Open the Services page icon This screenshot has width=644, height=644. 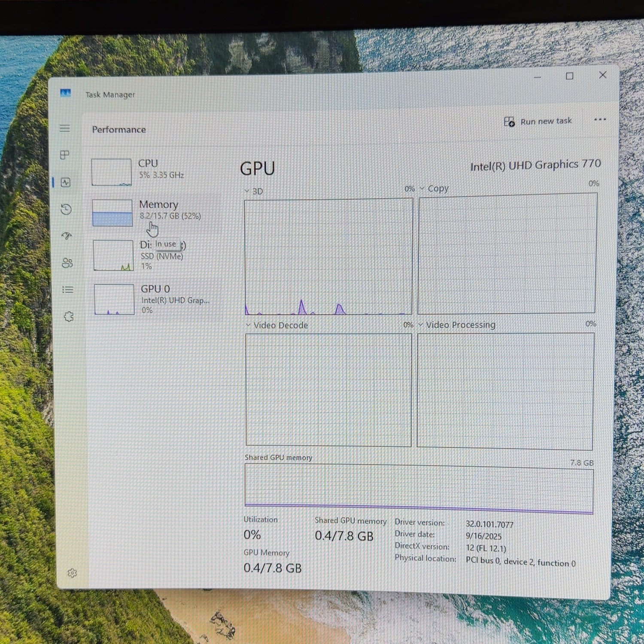click(69, 317)
